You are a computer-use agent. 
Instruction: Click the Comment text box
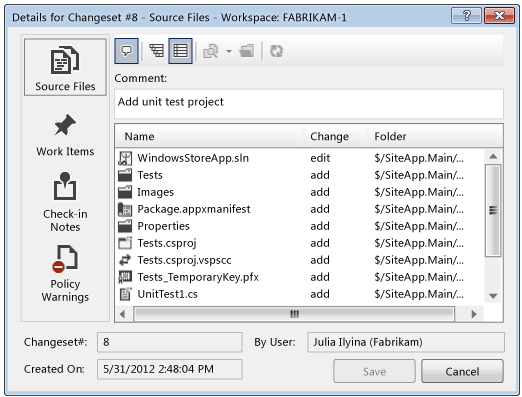point(309,104)
